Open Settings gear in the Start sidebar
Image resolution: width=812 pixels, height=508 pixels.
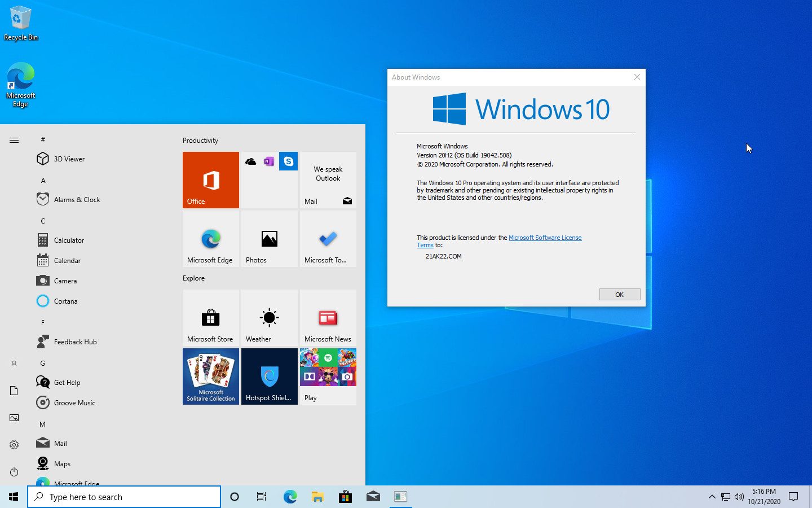[14, 445]
